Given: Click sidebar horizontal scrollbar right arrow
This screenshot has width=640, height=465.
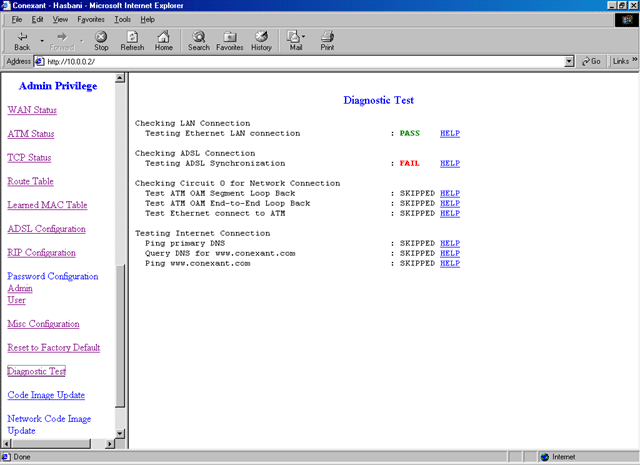Looking at the screenshot, I should (x=109, y=444).
